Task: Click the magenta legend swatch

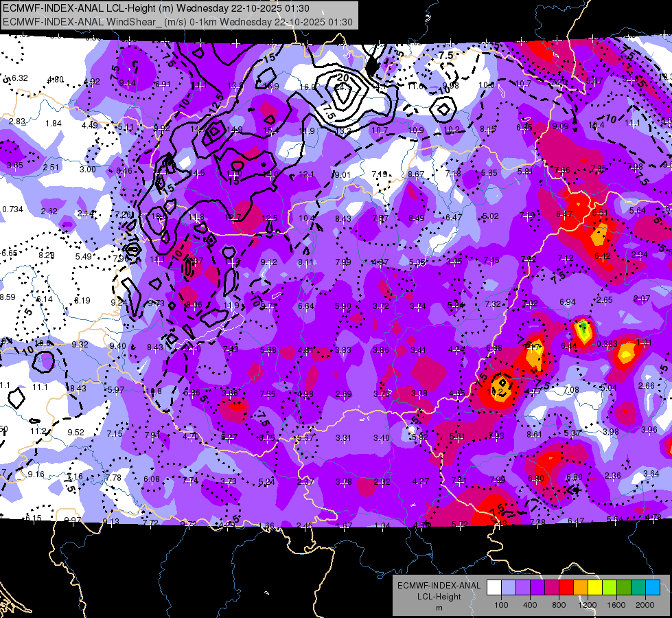Action: [552, 587]
